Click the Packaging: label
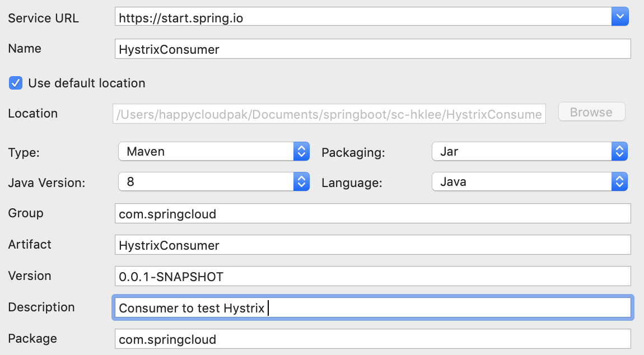Image resolution: width=644 pixels, height=355 pixels. pos(353,152)
